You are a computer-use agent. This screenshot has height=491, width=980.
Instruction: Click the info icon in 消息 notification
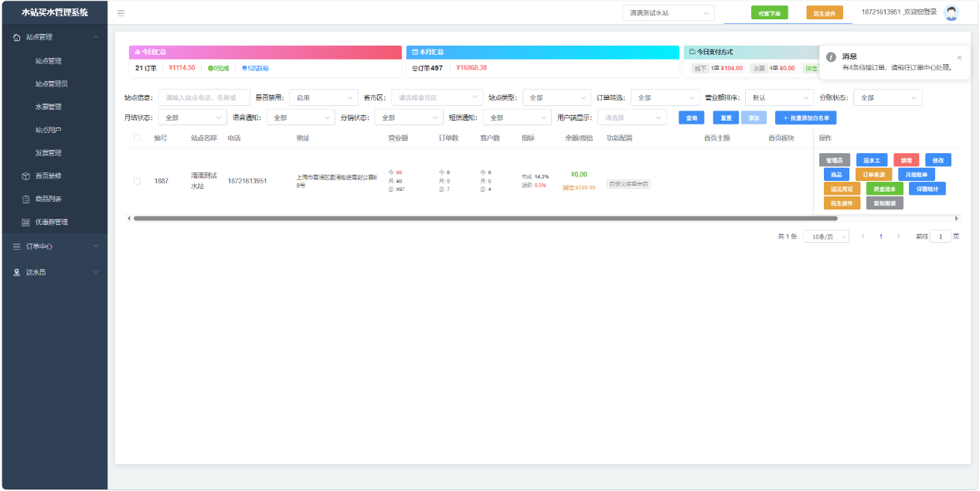click(831, 57)
